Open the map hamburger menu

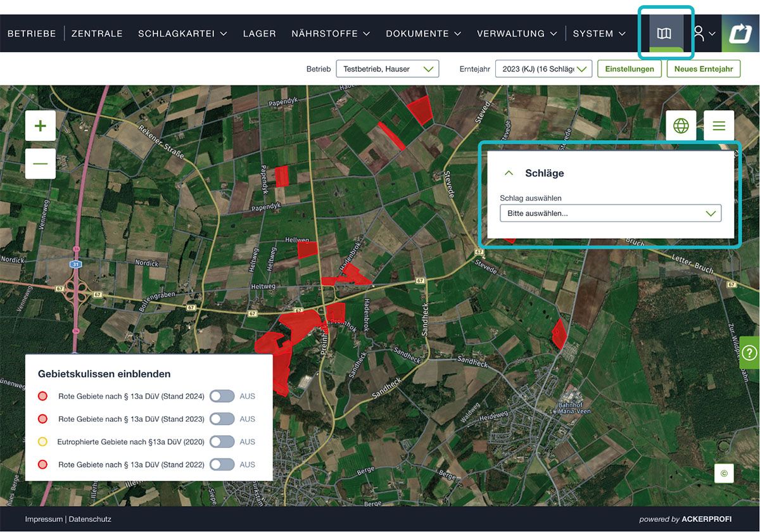coord(719,126)
